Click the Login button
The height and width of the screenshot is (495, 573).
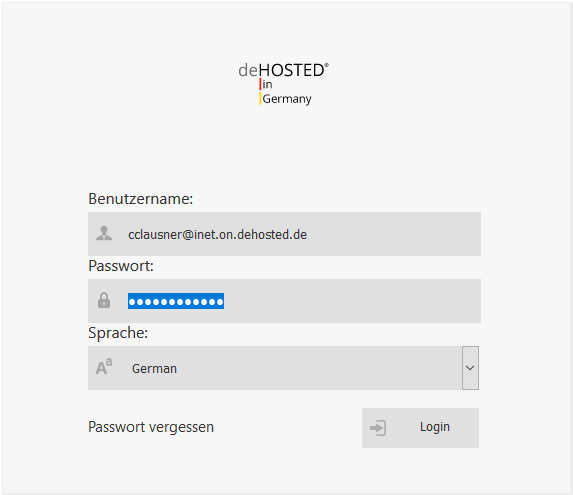(420, 428)
